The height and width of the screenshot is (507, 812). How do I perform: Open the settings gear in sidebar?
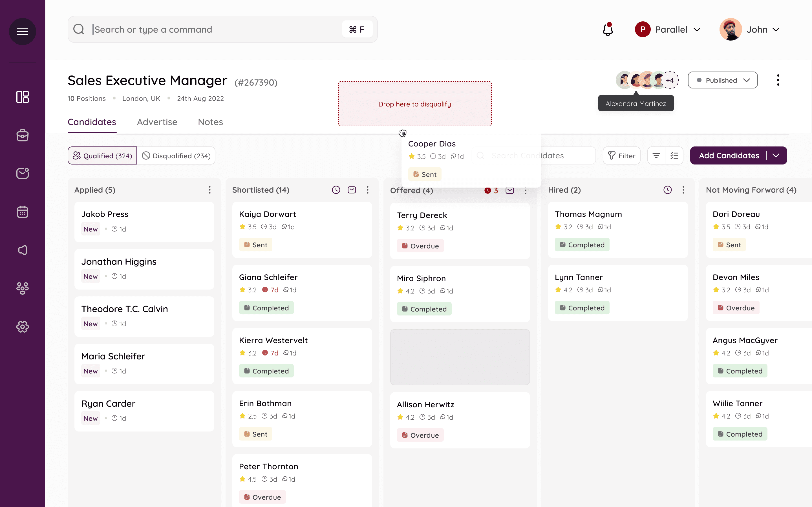point(23,327)
